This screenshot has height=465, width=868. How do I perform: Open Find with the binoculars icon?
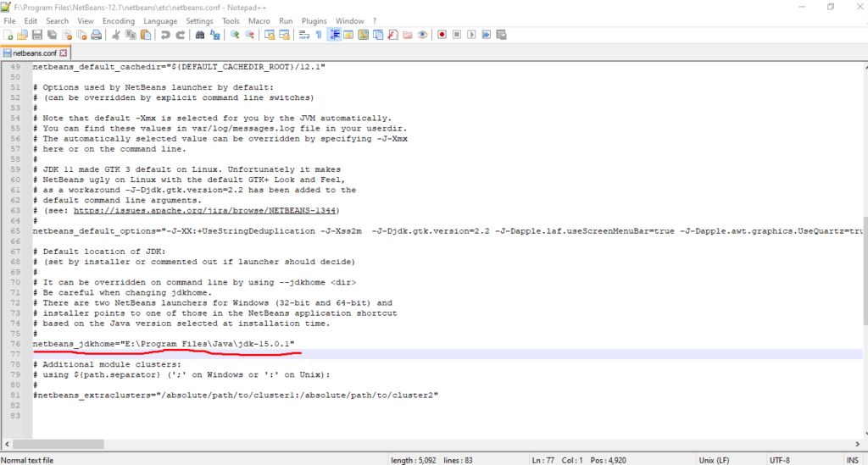pyautogui.click(x=199, y=35)
